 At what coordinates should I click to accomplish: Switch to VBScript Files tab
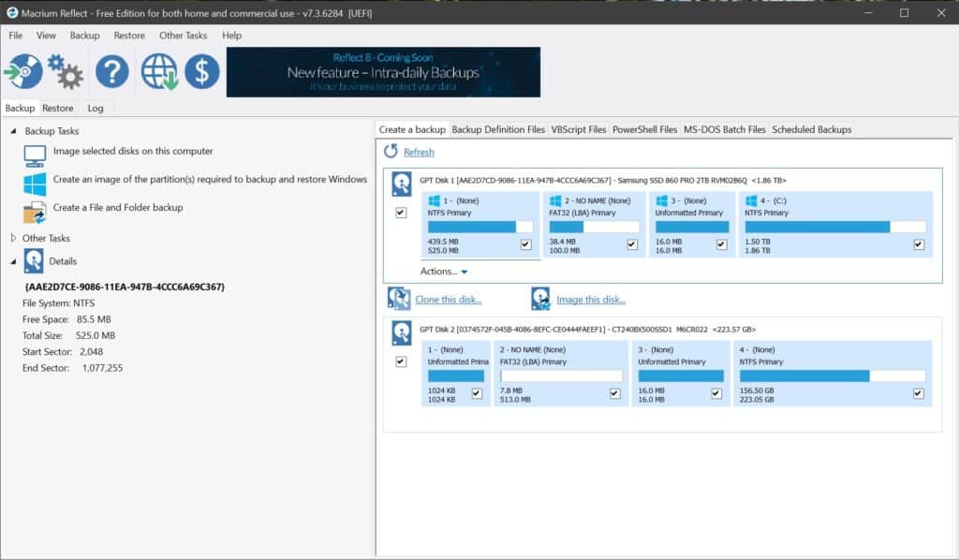tap(579, 129)
